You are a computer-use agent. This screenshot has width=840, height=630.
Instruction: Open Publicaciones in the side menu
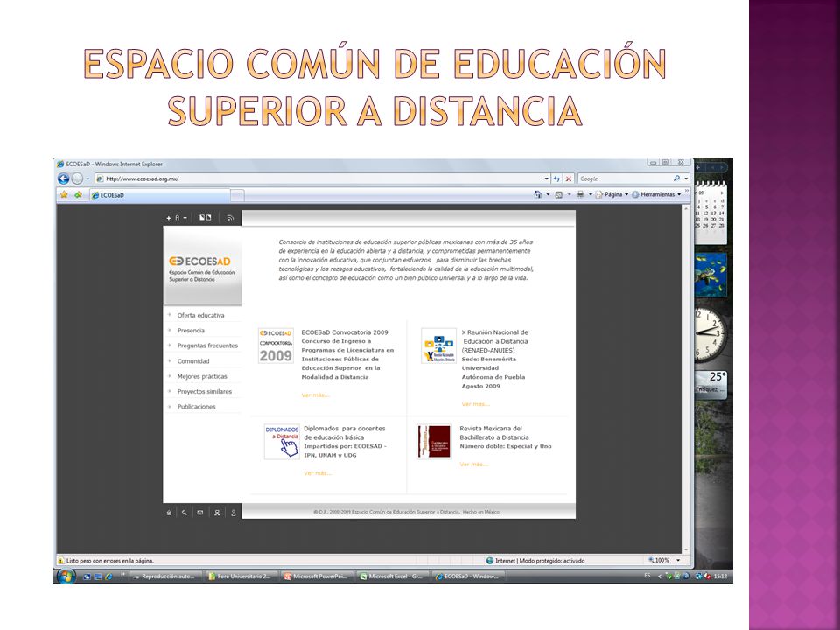point(196,407)
